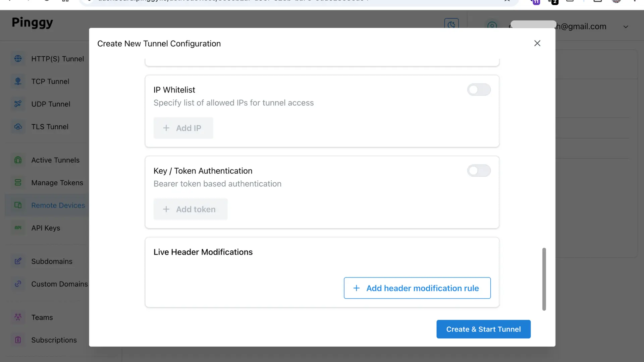
Task: Click 'Create New Tunnel Configuration' title
Action: coord(159,44)
